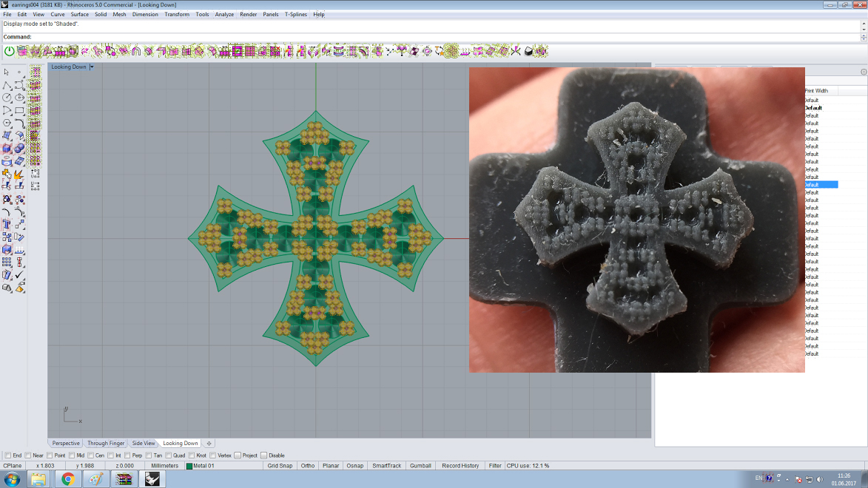Switch to the Perspective viewport tab
This screenshot has width=868, height=488.
pos(66,444)
